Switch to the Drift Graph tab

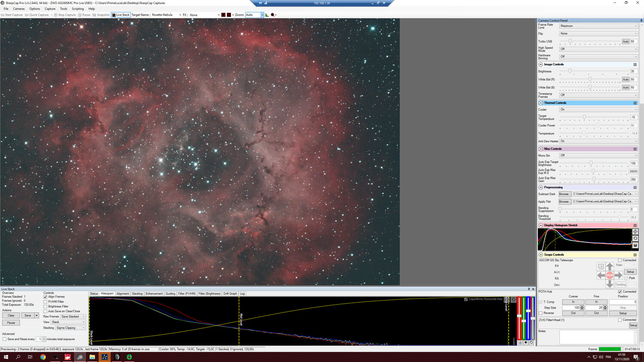230,294
